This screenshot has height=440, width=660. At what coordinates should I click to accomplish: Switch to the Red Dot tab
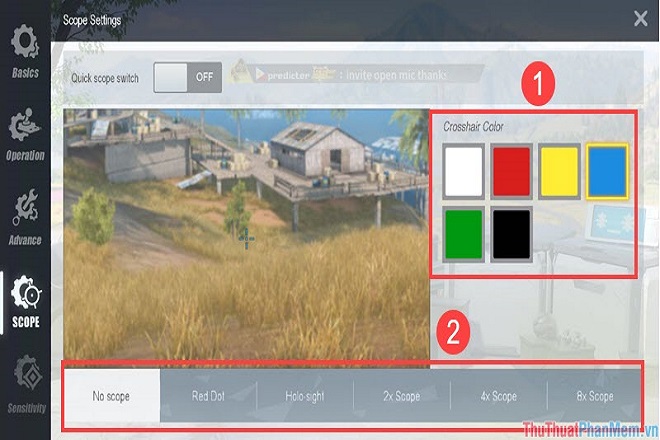pyautogui.click(x=208, y=396)
